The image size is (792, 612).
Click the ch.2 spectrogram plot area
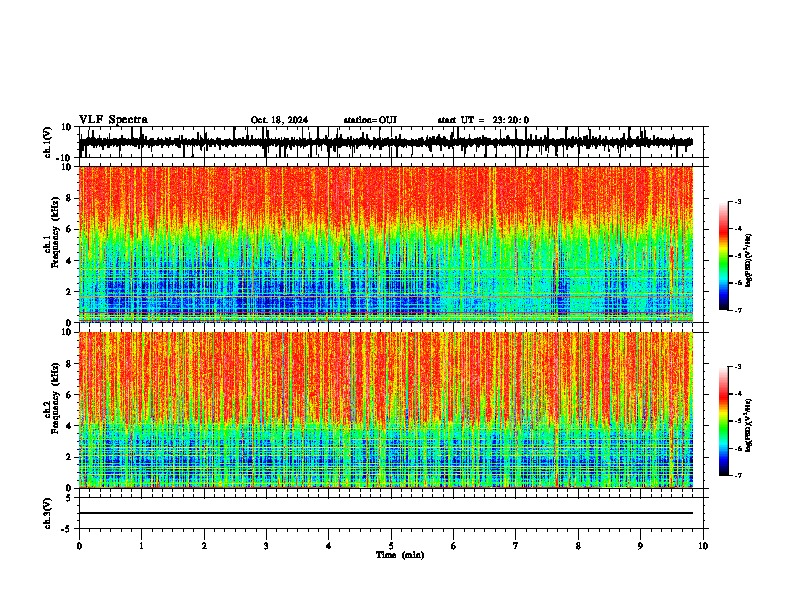(386, 410)
